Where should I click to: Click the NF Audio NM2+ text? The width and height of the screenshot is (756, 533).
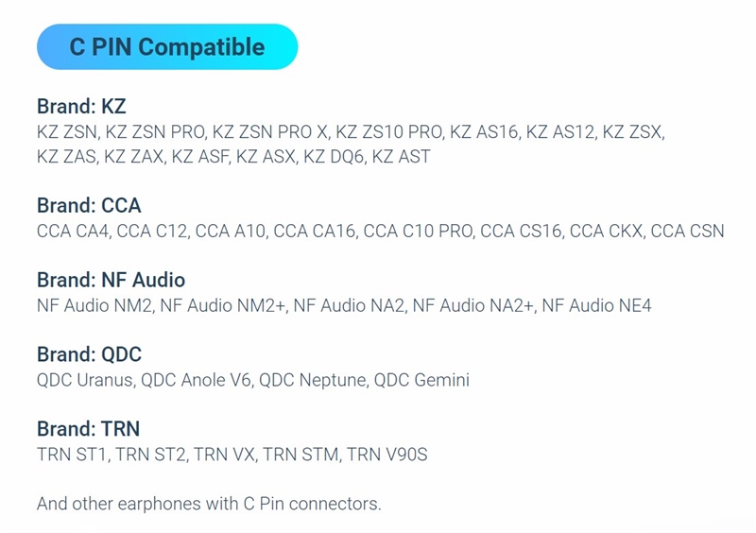coord(223,305)
